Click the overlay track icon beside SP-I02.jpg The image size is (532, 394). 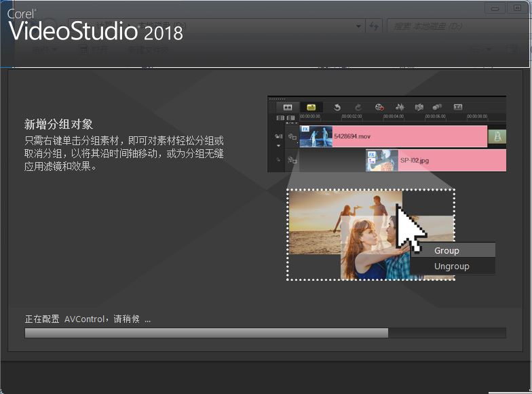coord(292,160)
